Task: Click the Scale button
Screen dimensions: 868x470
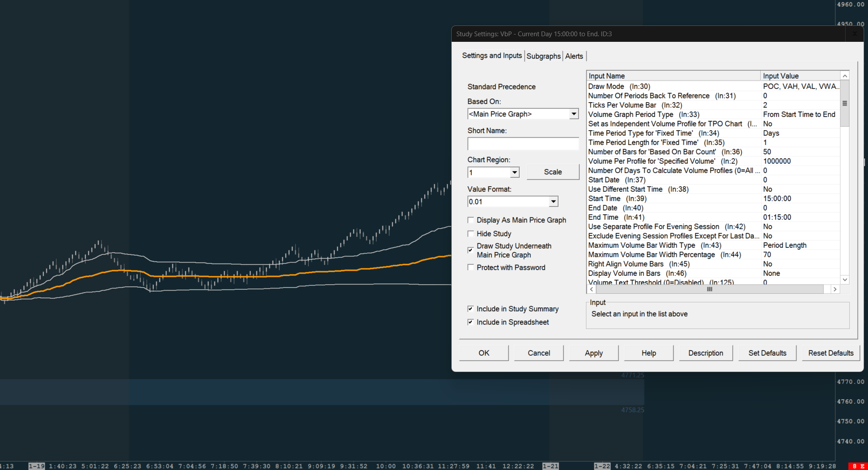Action: [553, 172]
